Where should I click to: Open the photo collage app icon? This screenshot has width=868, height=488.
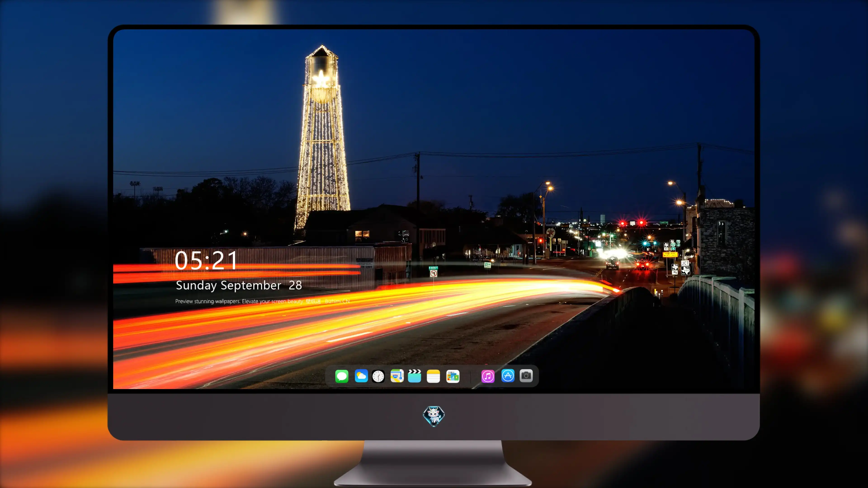pyautogui.click(x=453, y=376)
